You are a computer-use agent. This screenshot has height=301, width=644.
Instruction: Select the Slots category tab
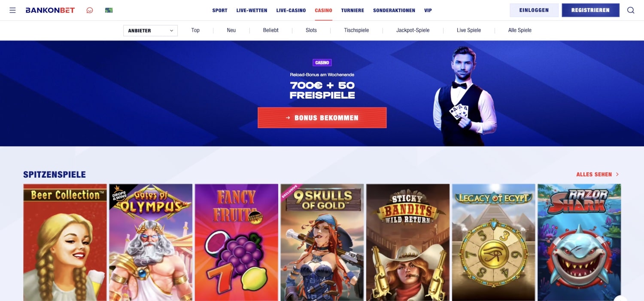point(311,30)
